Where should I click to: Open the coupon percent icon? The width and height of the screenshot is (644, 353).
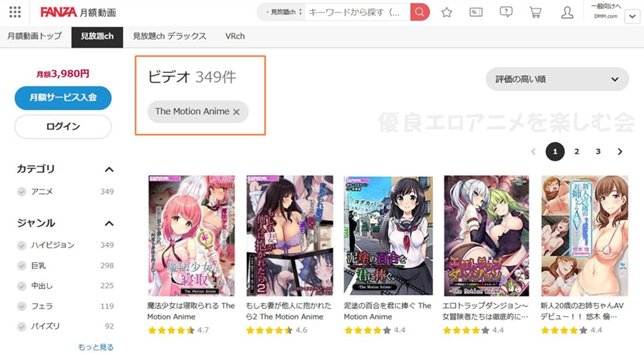pos(476,12)
